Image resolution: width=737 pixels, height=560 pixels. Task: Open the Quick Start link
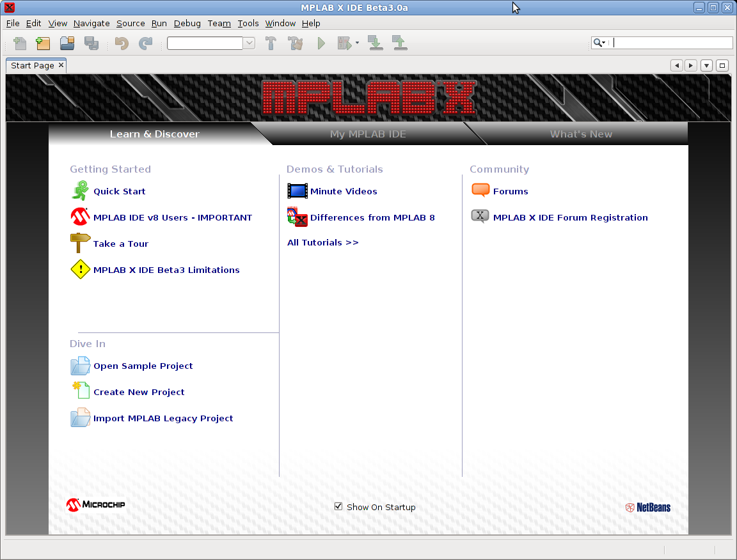120,191
